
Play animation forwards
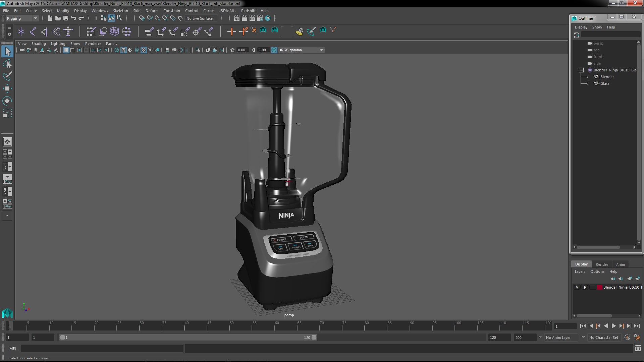point(613,326)
